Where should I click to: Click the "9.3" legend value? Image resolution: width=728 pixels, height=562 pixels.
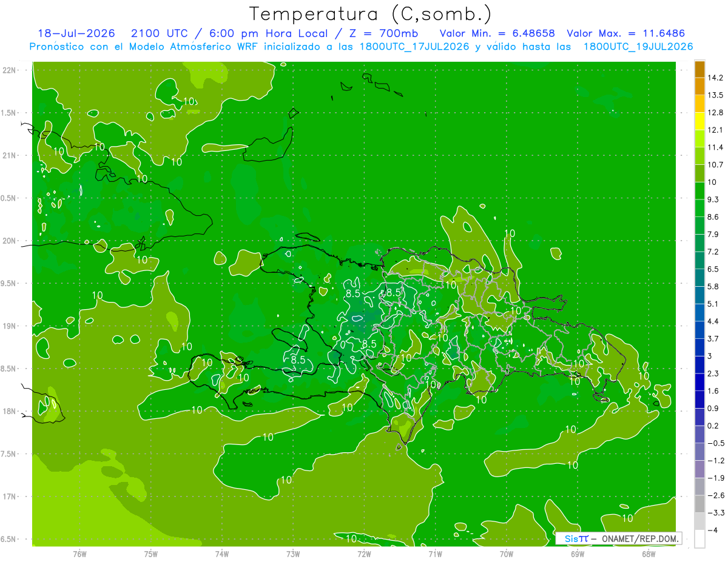pyautogui.click(x=713, y=199)
